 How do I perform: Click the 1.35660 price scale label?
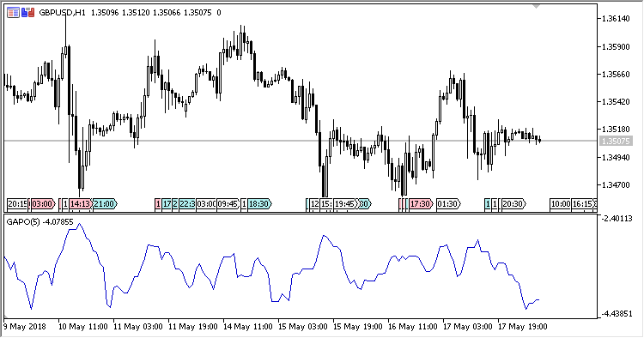616,75
